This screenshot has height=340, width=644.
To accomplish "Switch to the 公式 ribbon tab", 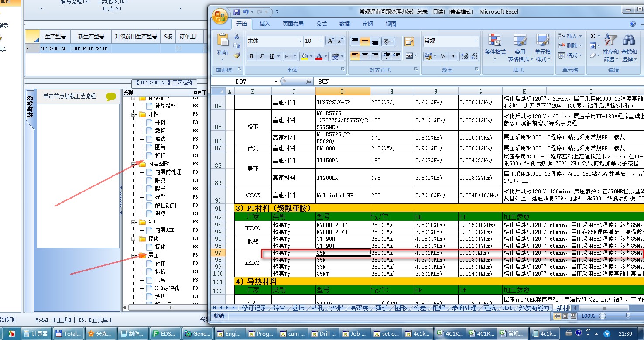I will (x=322, y=24).
